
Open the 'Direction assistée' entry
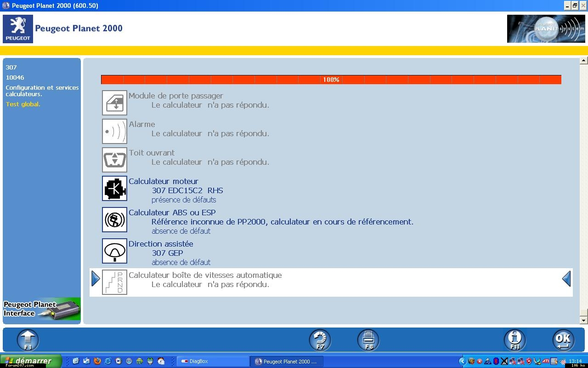pos(161,244)
